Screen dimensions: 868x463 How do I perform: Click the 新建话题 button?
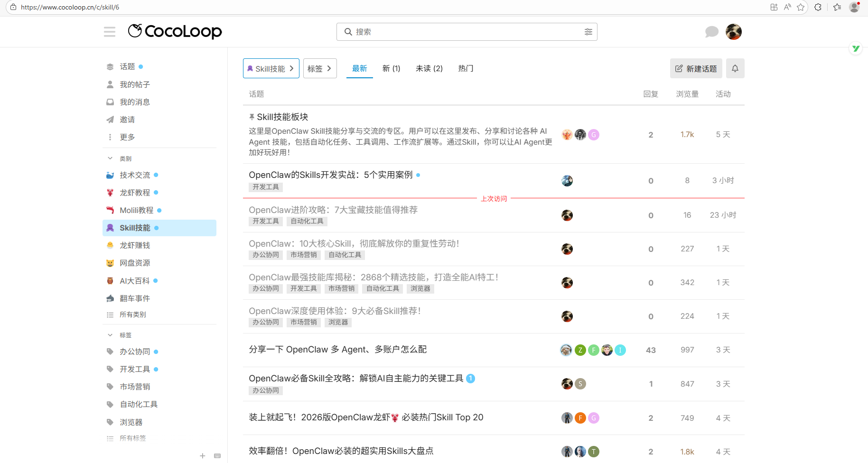pos(696,68)
